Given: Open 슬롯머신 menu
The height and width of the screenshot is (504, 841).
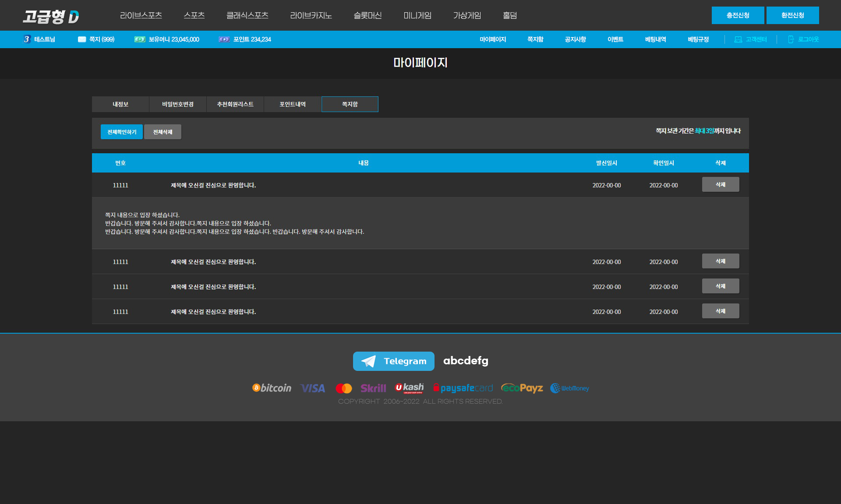Looking at the screenshot, I should [x=368, y=15].
